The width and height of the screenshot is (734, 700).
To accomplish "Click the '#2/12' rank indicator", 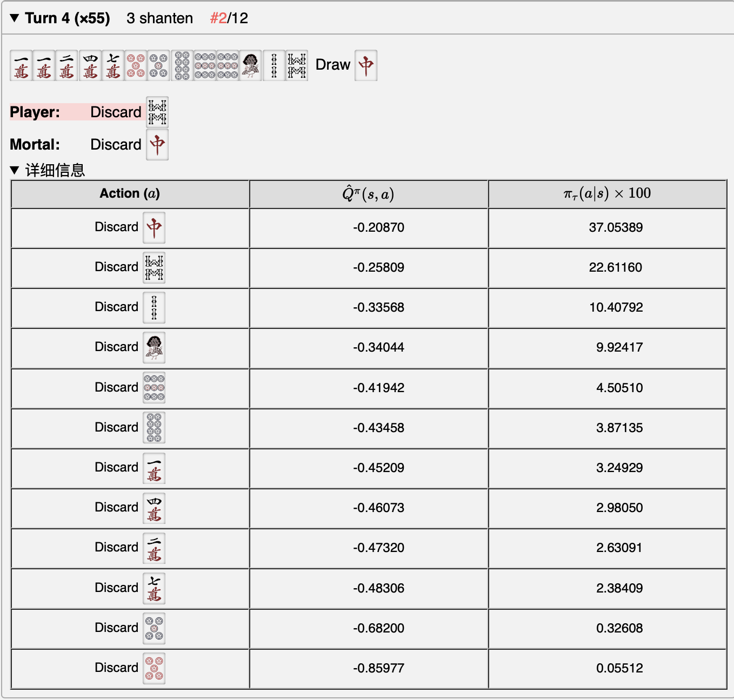I will pyautogui.click(x=229, y=18).
